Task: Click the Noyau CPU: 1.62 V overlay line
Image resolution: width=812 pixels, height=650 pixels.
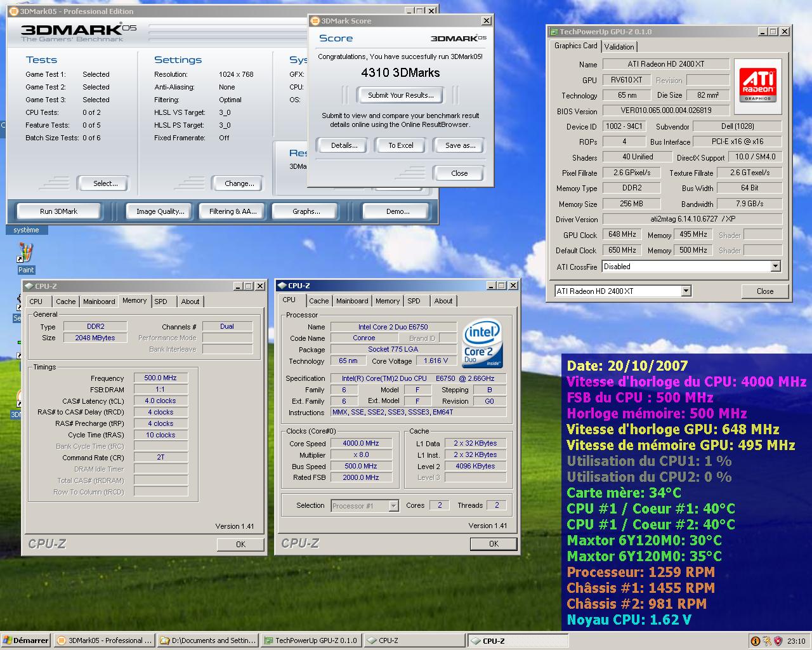Action: tap(629, 620)
